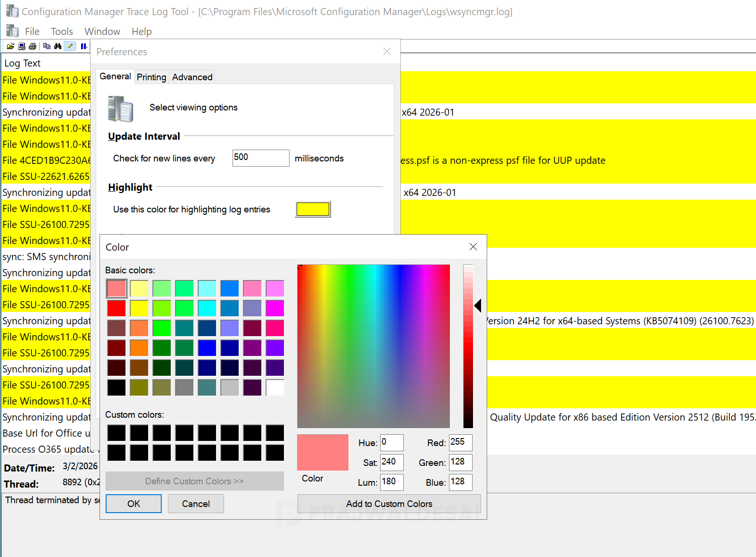Viewport: 756px width, 557px height.
Task: Click the Red value field
Action: (x=461, y=442)
